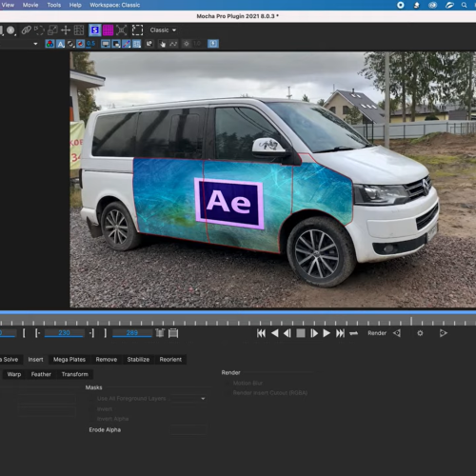Click the align surface icon
The height and width of the screenshot is (476, 476).
click(121, 30)
